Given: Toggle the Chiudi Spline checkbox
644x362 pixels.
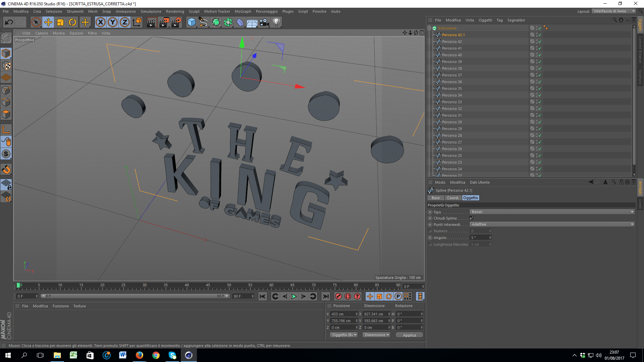Looking at the screenshot, I should click(471, 218).
